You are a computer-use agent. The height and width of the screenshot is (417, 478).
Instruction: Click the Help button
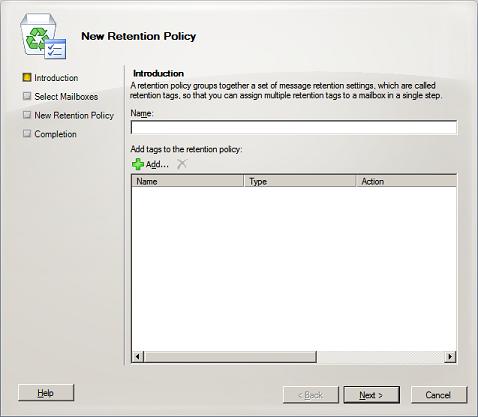point(46,393)
